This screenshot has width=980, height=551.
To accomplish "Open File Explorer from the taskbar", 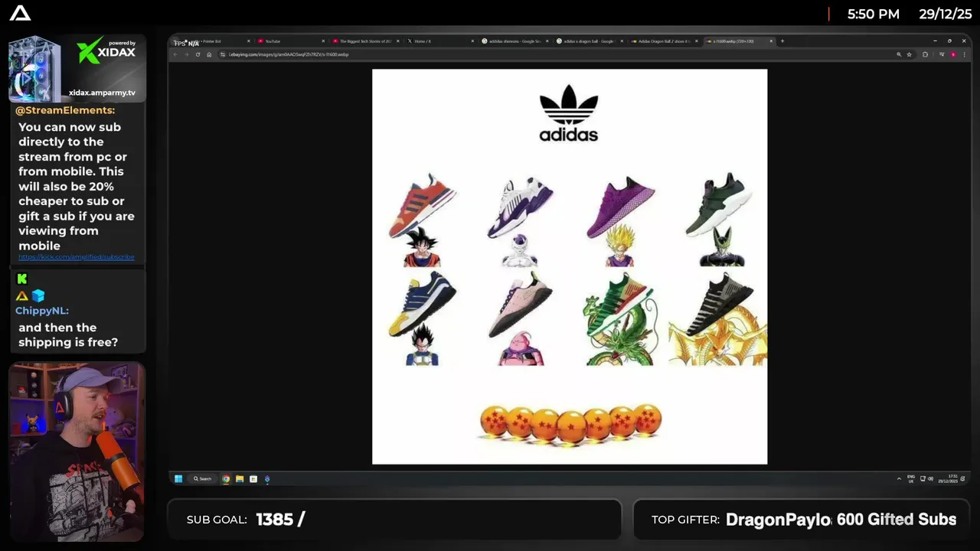I will (240, 479).
